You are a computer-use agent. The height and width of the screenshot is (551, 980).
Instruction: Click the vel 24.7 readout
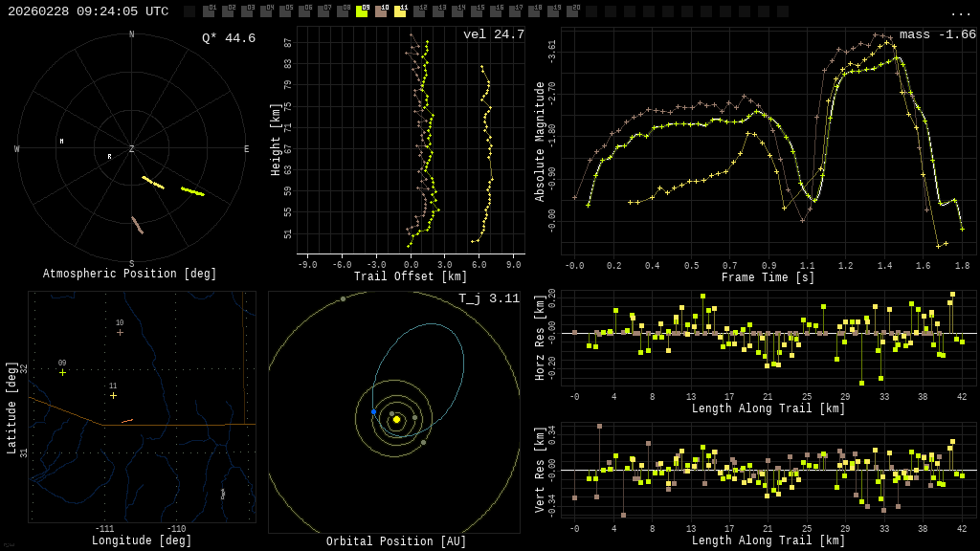click(493, 34)
